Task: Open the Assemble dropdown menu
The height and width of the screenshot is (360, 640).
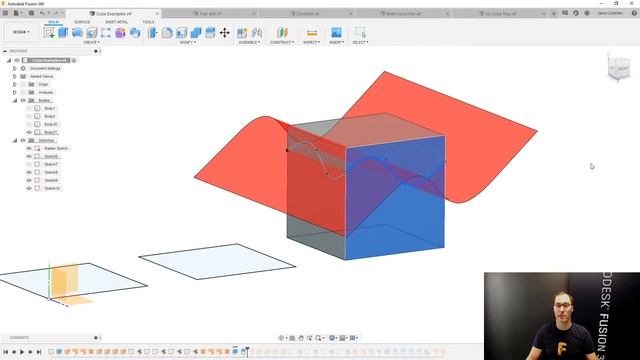Action: [x=249, y=42]
